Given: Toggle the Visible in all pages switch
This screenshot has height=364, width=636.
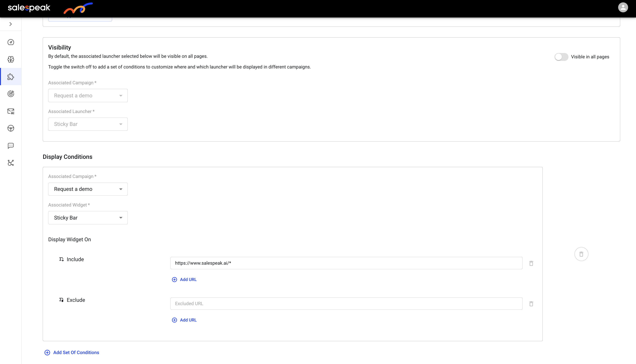Looking at the screenshot, I should (x=561, y=57).
